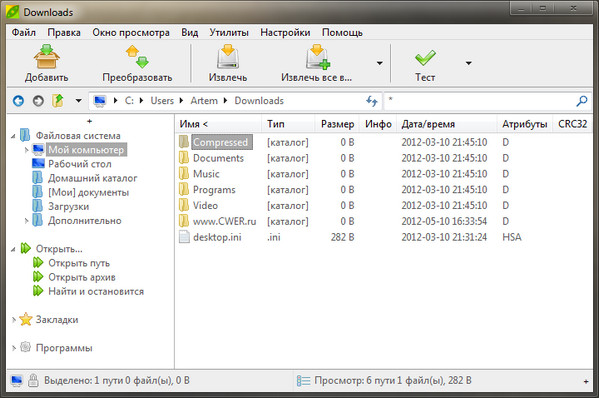Click Найти и остановится in sidebar
The width and height of the screenshot is (599, 398).
(96, 291)
